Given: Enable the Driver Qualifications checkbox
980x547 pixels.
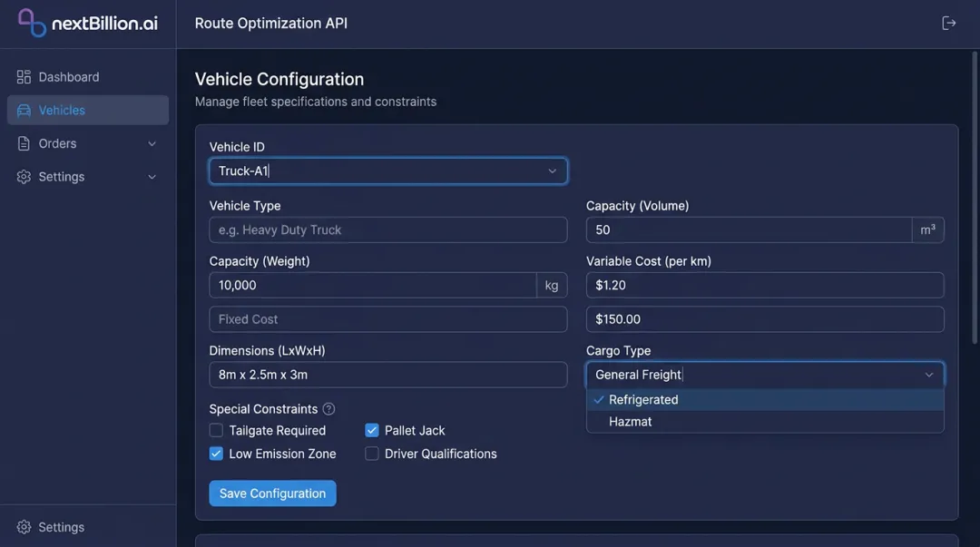Looking at the screenshot, I should coord(372,454).
